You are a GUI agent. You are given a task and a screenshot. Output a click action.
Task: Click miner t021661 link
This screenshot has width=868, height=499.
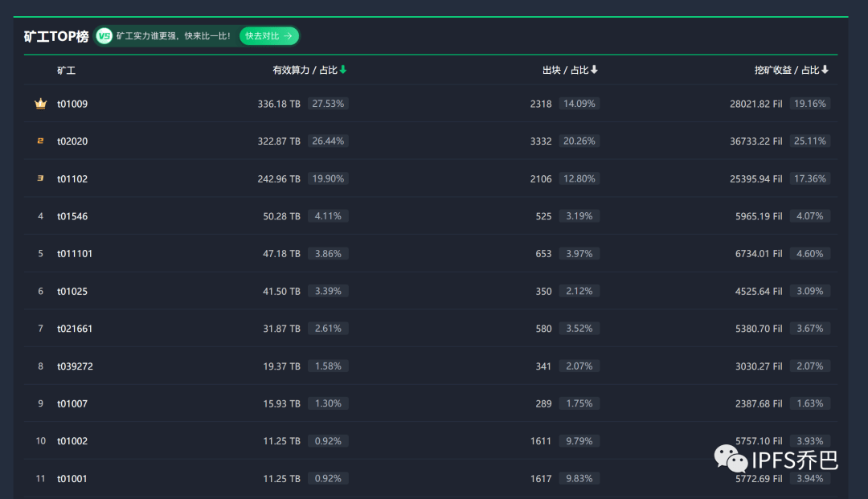pyautogui.click(x=75, y=329)
